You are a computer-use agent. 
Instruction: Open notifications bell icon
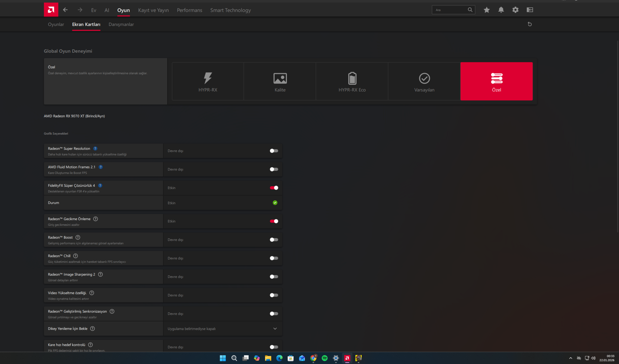pos(501,10)
